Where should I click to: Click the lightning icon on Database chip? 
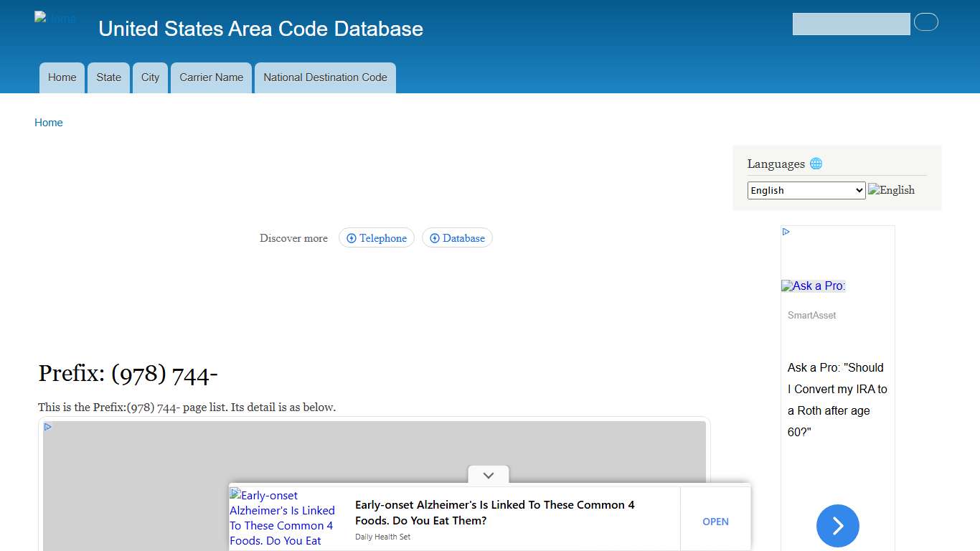click(434, 237)
